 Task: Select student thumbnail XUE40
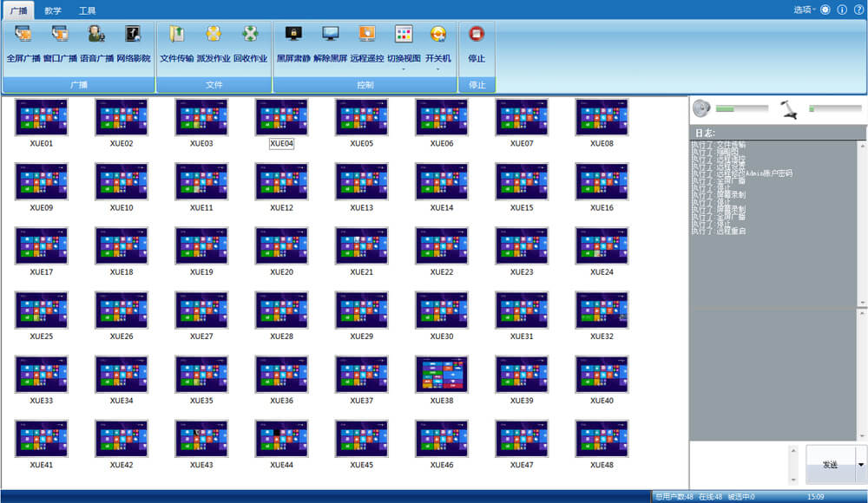602,374
